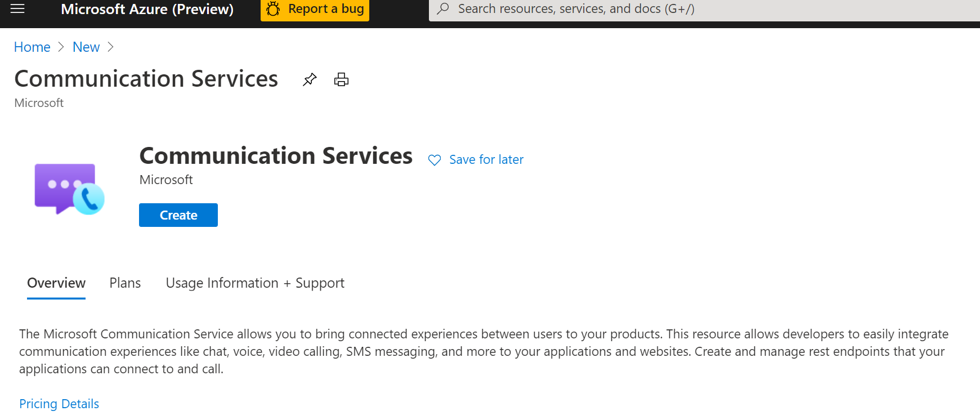Click the search magnifier icon
The image size is (980, 420).
(x=443, y=9)
